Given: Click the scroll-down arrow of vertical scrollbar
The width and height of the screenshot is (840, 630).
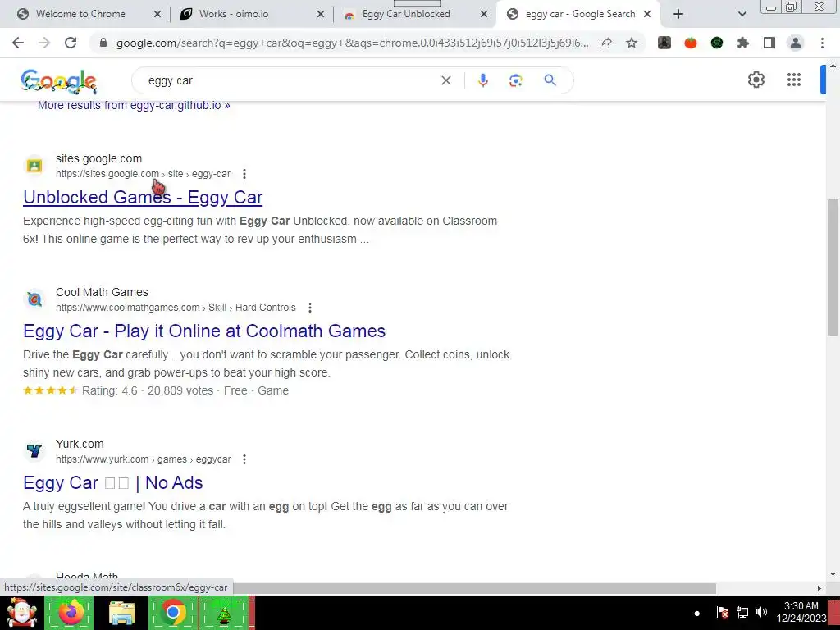Looking at the screenshot, I should (833, 574).
